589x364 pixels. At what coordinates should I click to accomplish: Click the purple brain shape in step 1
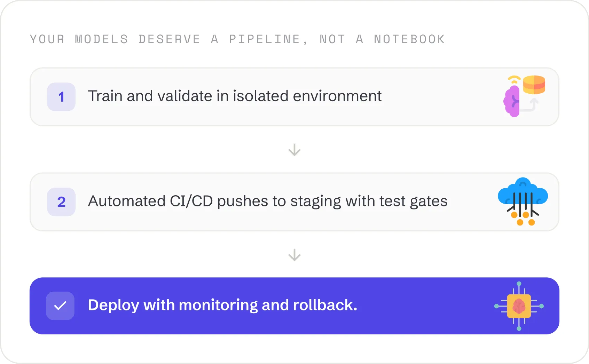(x=511, y=101)
